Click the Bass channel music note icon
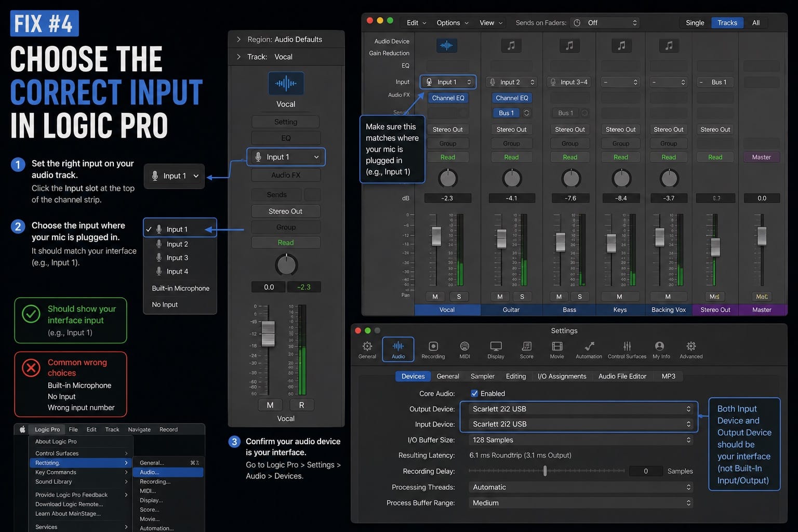This screenshot has height=532, width=798. click(x=569, y=46)
